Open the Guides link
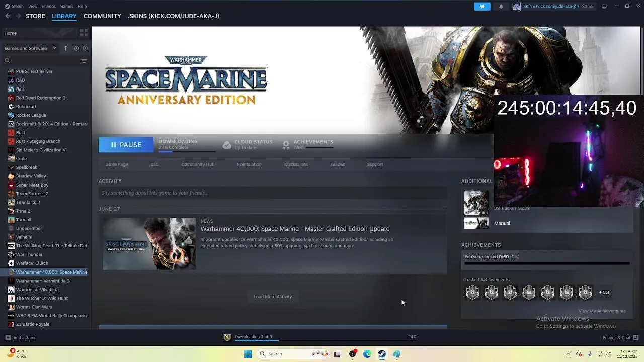644x362 pixels. tap(338, 164)
